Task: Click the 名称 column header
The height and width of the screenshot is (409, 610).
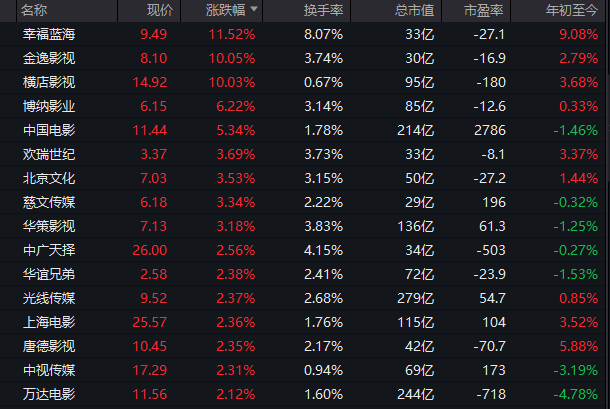Action: pyautogui.click(x=34, y=10)
